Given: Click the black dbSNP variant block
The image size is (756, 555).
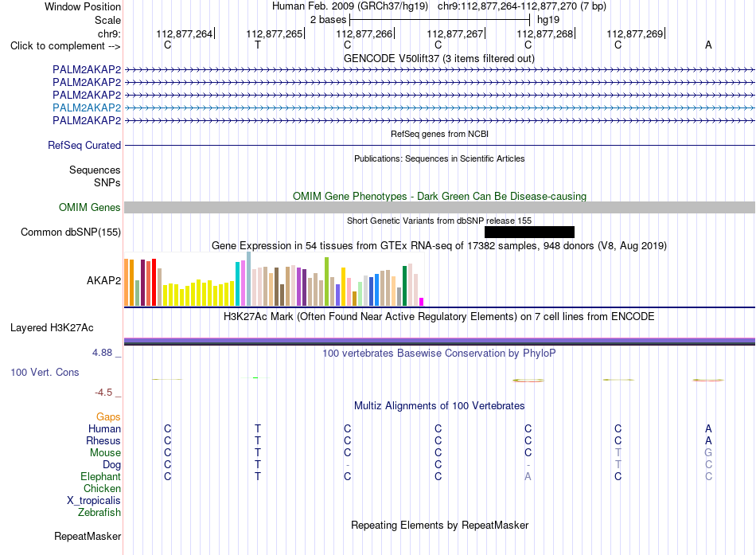Looking at the screenshot, I should (x=529, y=233).
